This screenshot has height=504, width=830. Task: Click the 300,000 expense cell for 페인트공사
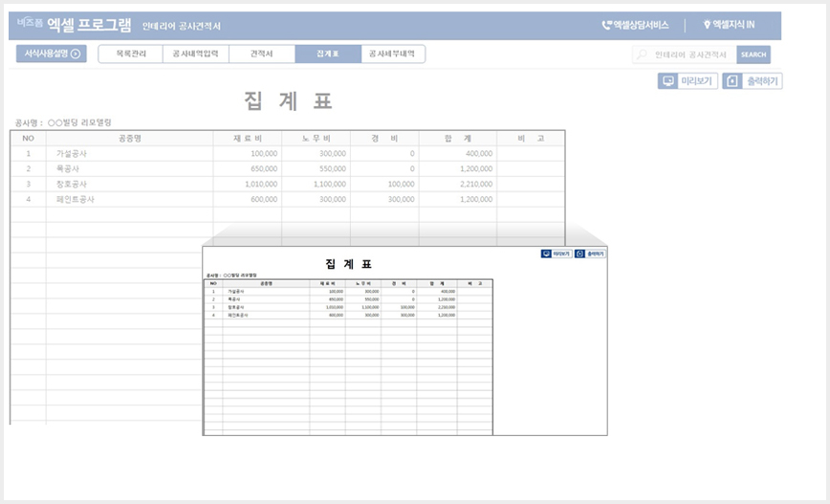coord(384,200)
